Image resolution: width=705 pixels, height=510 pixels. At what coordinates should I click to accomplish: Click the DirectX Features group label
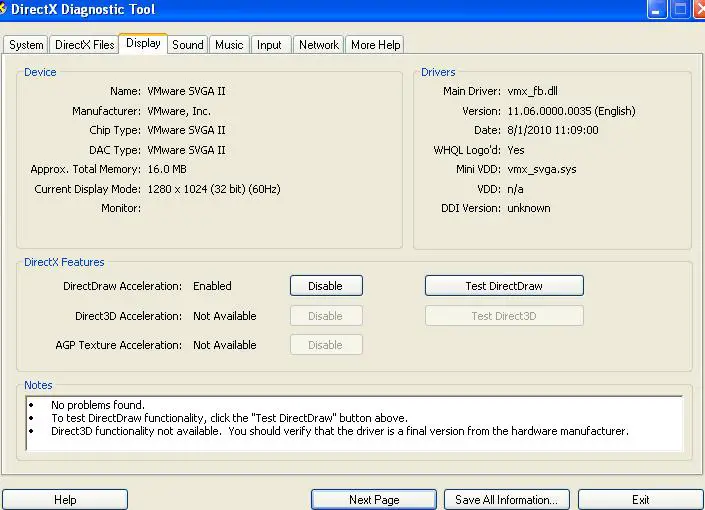click(64, 262)
